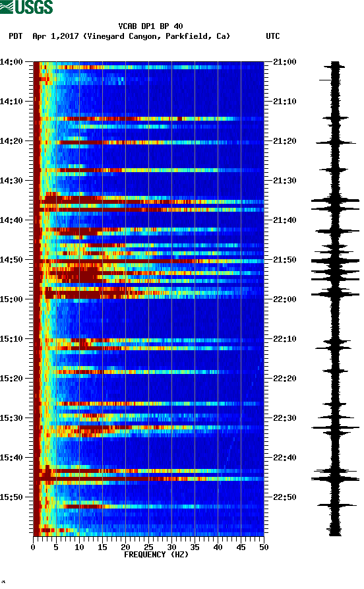Click the 21:30 UTC time label
This screenshot has height=589, width=364.
click(285, 181)
